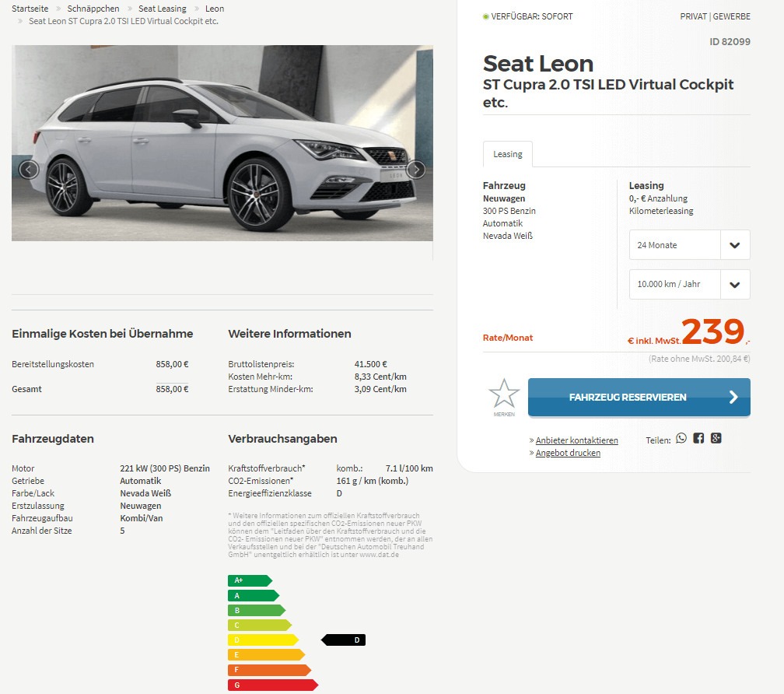The width and height of the screenshot is (784, 694).
Task: Click the green B energy class bar
Action: coord(257,611)
